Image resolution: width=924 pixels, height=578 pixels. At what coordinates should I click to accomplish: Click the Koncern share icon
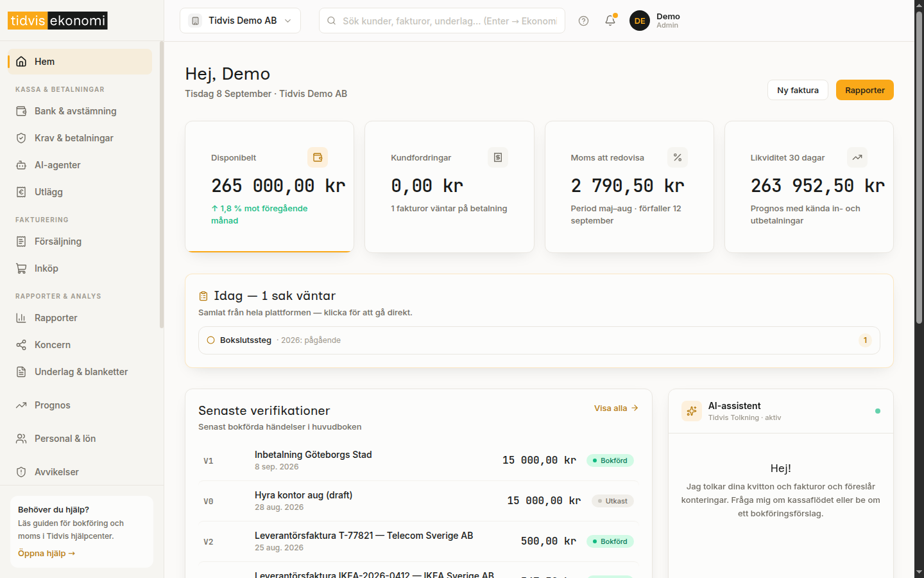click(21, 345)
